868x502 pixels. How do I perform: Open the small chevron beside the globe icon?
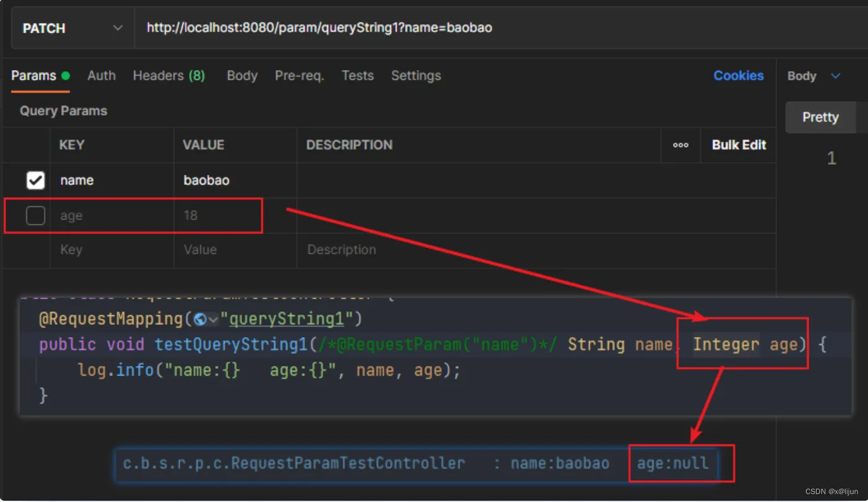click(214, 320)
